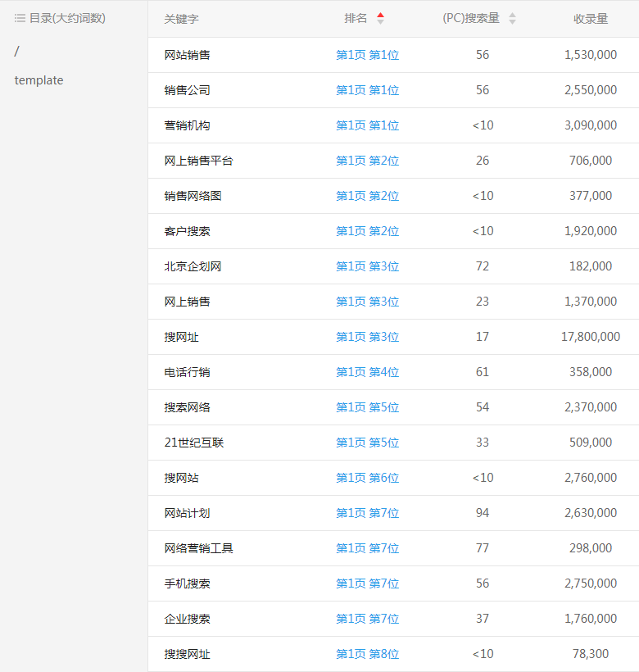Click the 收录量 column header
This screenshot has width=639, height=672.
pos(590,19)
